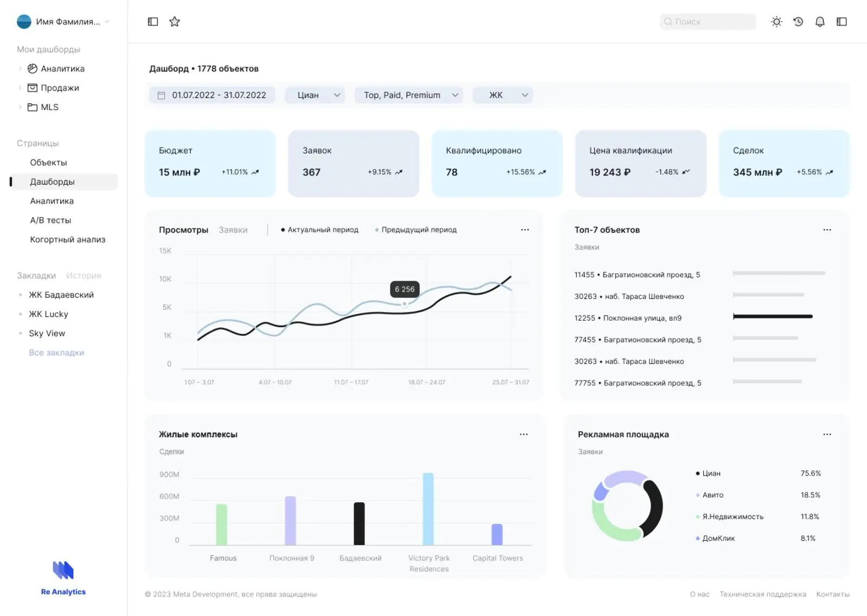Screen dimensions: 867x616
Task: Open the user name dropdown chevron
Action: 107,22
